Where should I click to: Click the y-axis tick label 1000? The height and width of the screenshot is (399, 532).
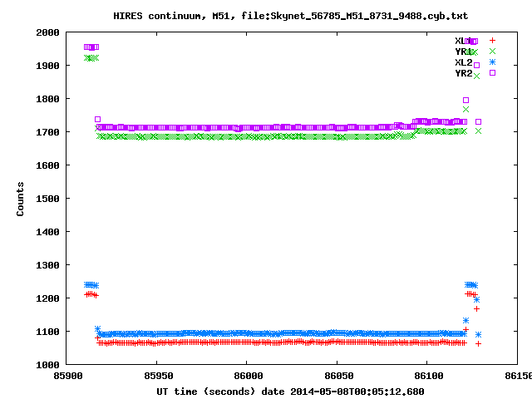click(47, 365)
